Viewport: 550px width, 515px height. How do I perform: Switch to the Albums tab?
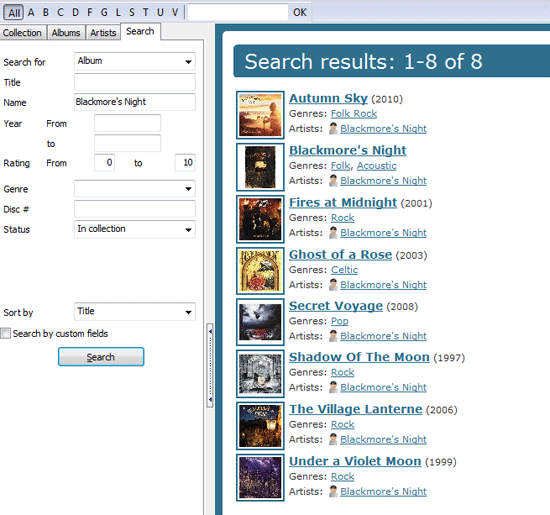click(66, 33)
